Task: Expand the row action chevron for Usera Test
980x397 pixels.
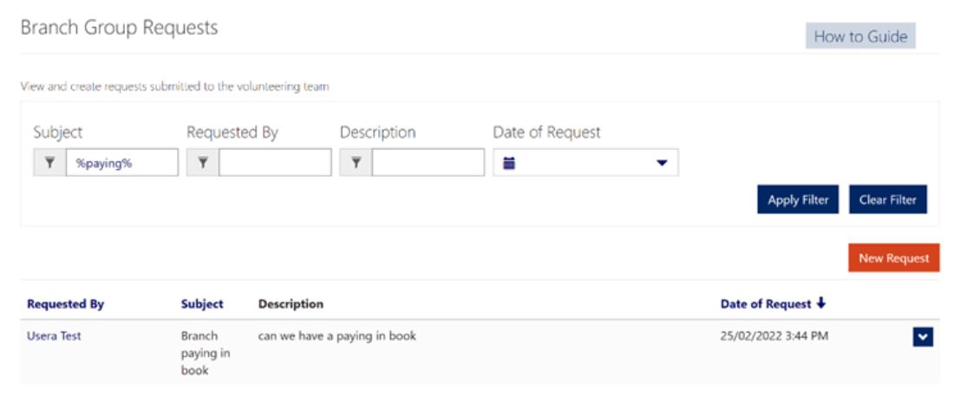Action: pyautogui.click(x=923, y=337)
